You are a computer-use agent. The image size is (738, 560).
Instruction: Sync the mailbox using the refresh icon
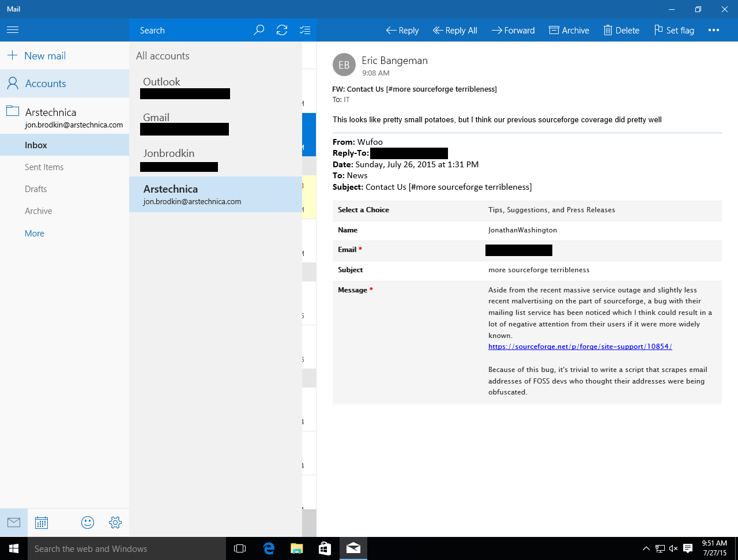tap(282, 30)
